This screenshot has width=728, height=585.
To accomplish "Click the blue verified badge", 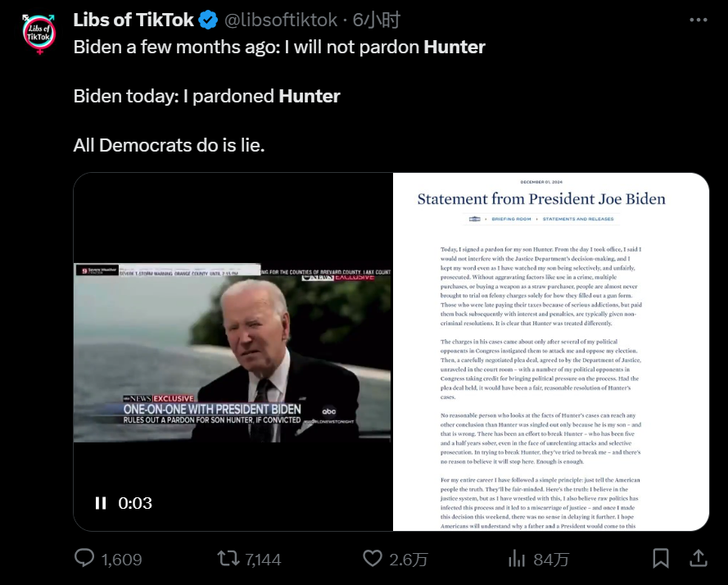I will (x=208, y=20).
